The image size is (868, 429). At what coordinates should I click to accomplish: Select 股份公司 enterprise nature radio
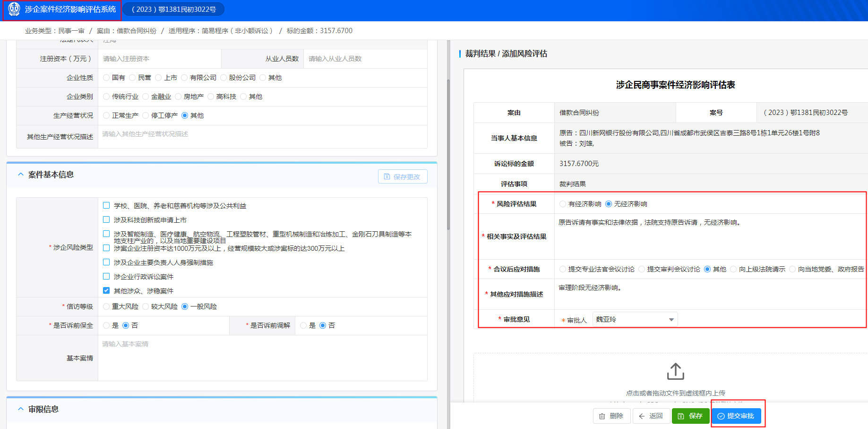tap(223, 78)
